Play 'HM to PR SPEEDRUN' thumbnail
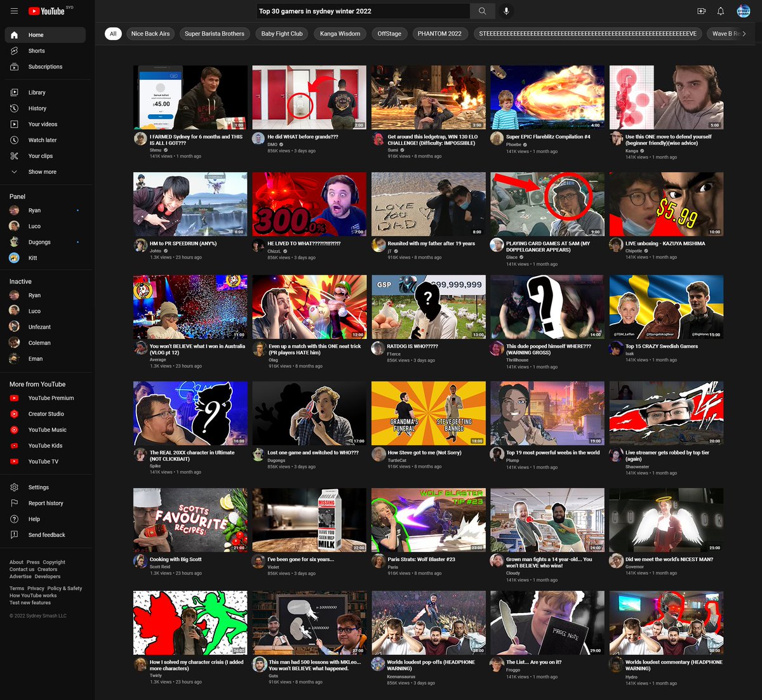The image size is (762, 700). 190,204
